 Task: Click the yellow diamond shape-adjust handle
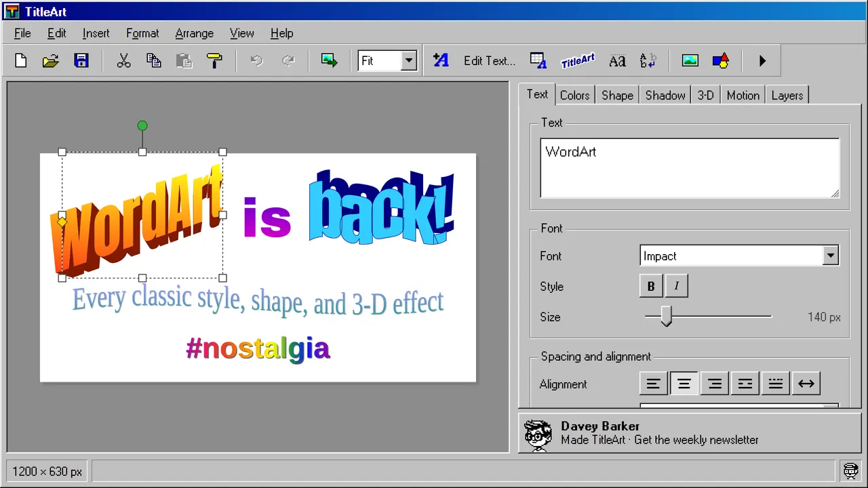point(62,222)
